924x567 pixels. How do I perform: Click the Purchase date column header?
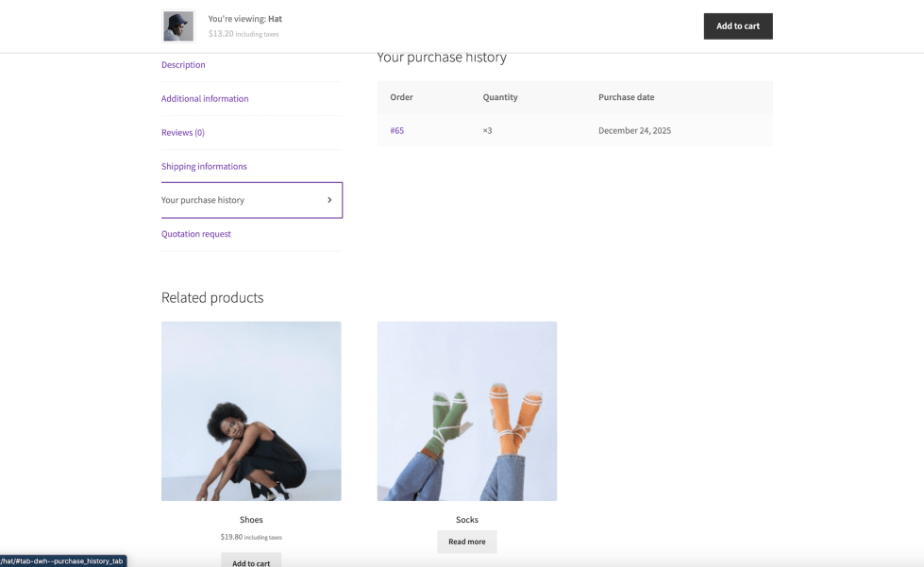click(626, 97)
